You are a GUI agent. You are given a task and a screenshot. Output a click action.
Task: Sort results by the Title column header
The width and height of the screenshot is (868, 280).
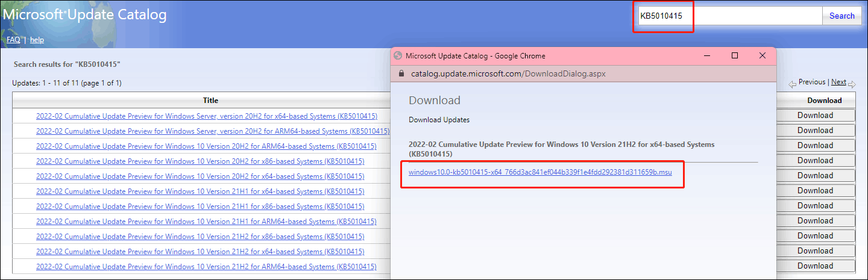click(x=210, y=101)
